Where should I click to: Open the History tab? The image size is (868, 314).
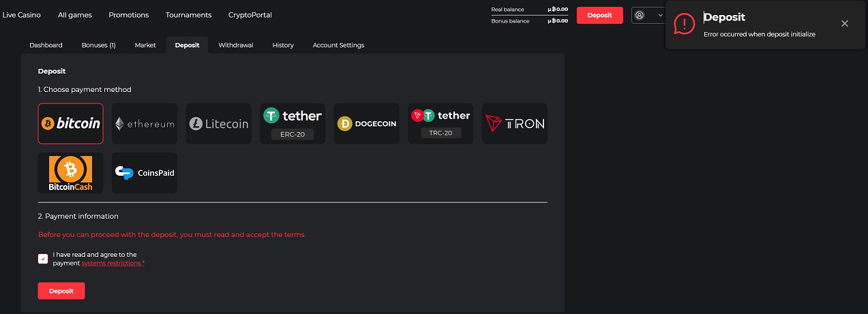(x=283, y=45)
